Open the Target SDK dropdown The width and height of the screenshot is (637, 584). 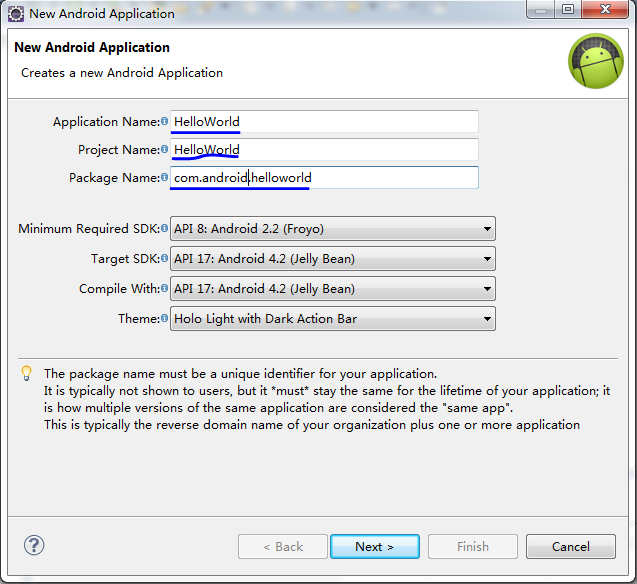(333, 259)
